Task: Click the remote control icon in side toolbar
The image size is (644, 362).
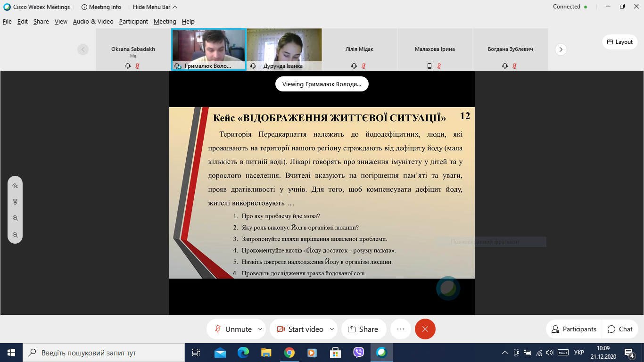Action: click(x=15, y=202)
